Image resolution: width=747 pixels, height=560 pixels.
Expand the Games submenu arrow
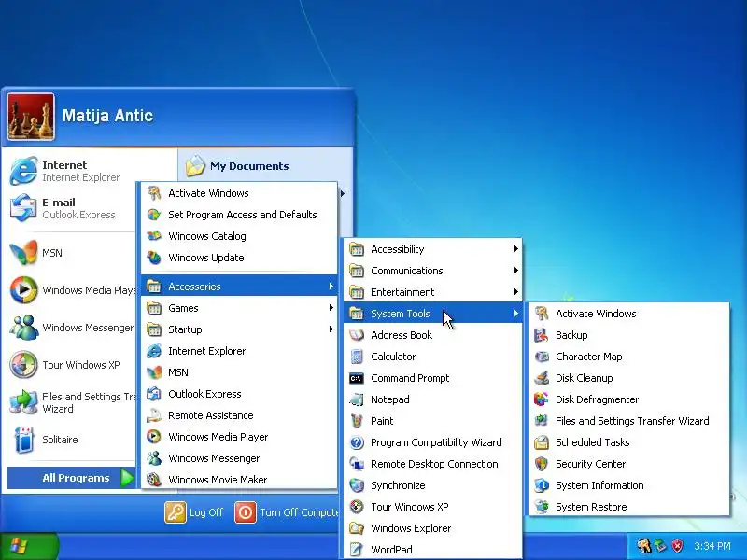pos(331,308)
